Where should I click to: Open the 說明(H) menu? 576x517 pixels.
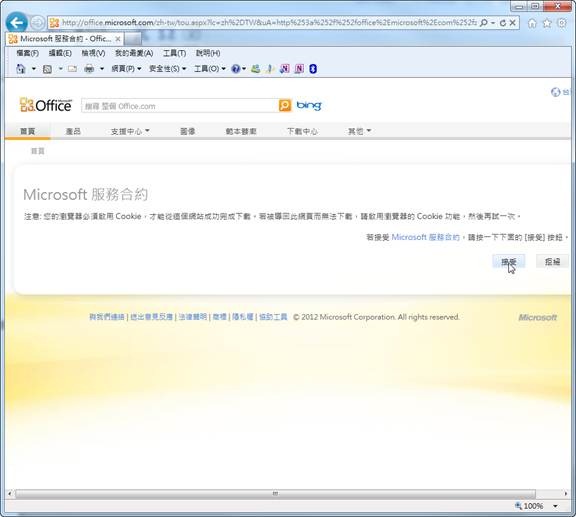tap(208, 53)
